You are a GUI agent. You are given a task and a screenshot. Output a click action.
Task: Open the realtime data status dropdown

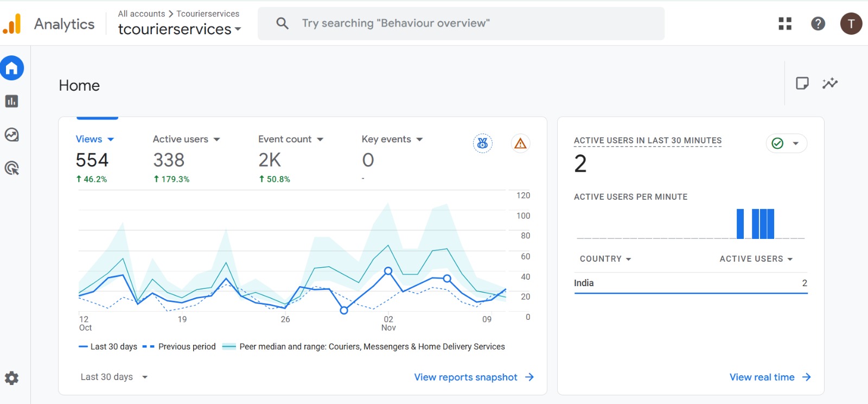(x=786, y=143)
